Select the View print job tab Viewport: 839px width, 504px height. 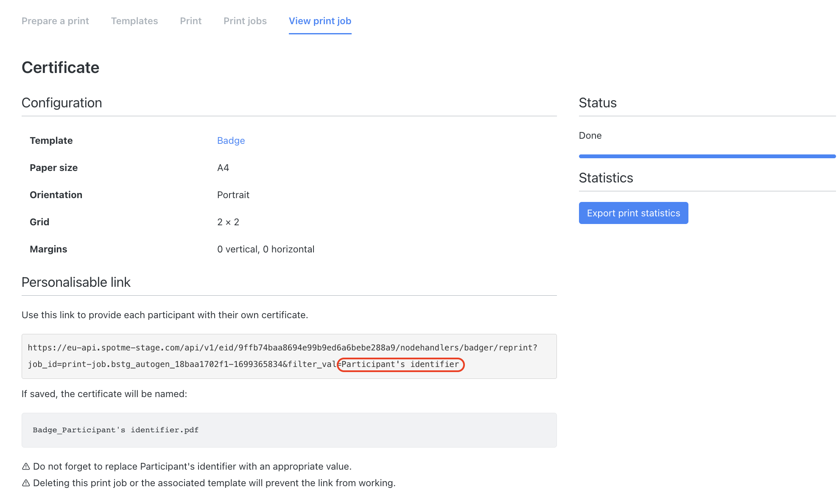coord(320,21)
